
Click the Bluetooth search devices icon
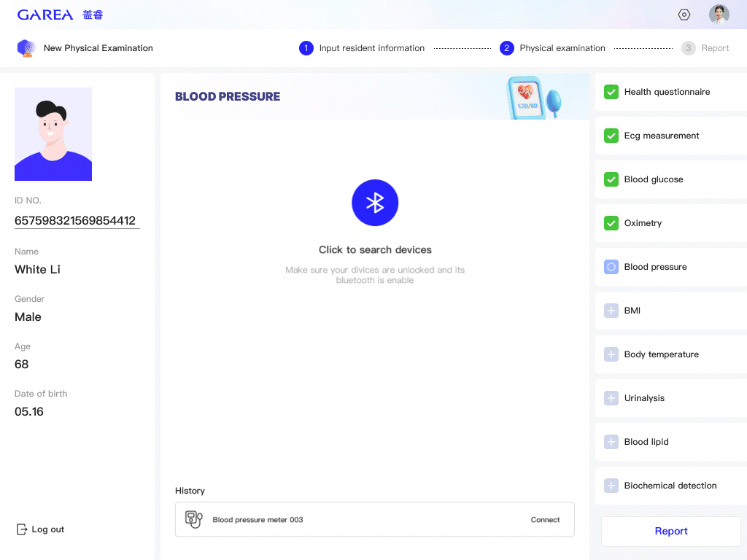tap(375, 203)
